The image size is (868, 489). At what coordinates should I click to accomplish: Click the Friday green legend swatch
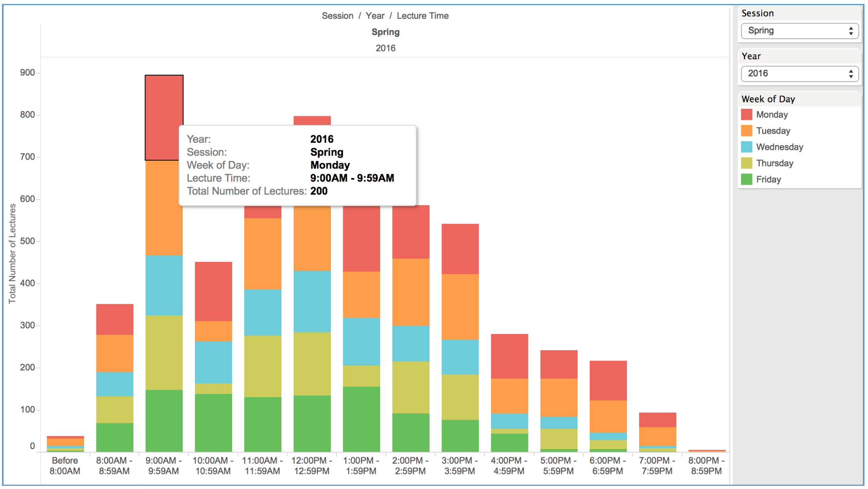pos(746,180)
